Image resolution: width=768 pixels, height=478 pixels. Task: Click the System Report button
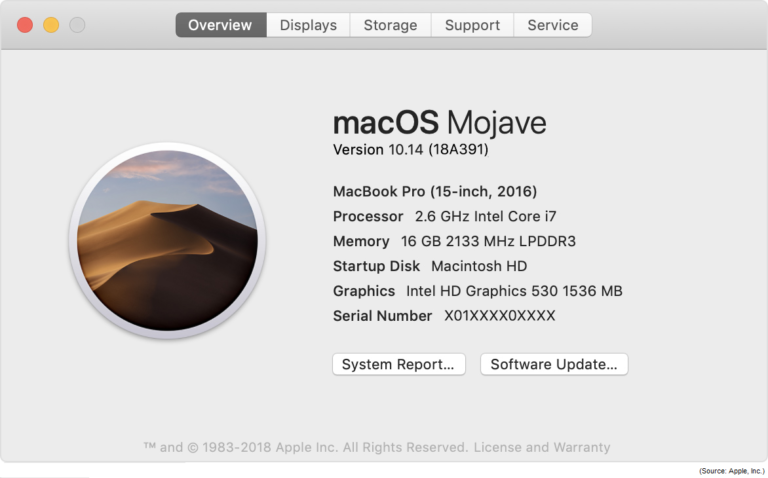[399, 364]
